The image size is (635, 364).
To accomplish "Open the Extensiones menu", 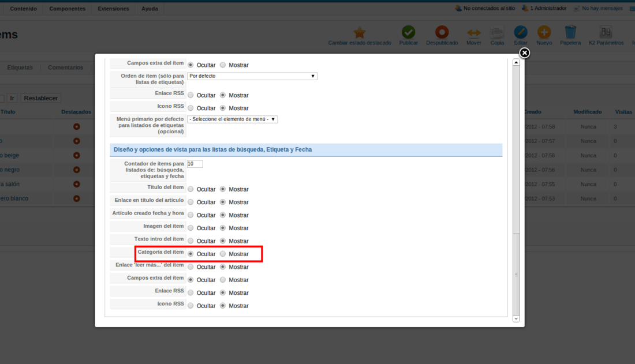I will 113,9.
